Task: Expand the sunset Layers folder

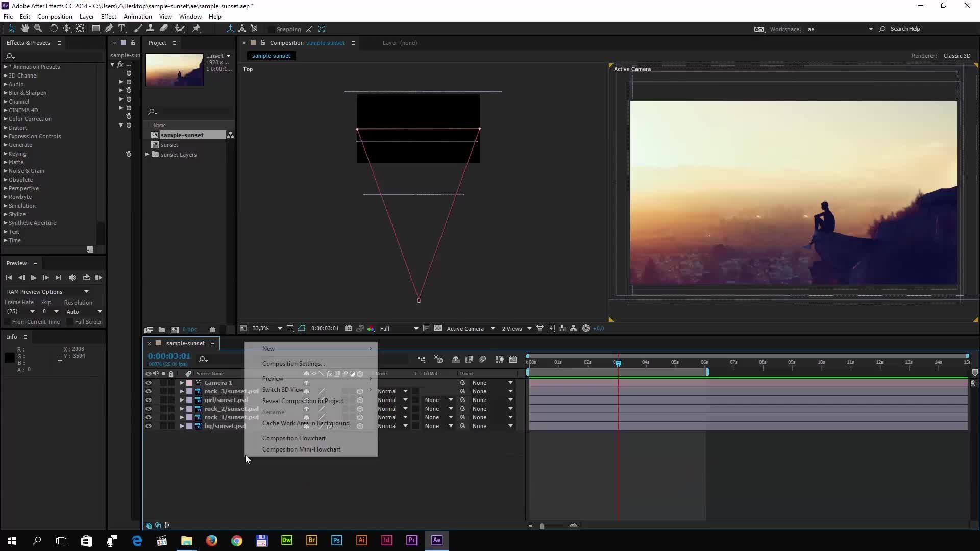Action: point(148,155)
